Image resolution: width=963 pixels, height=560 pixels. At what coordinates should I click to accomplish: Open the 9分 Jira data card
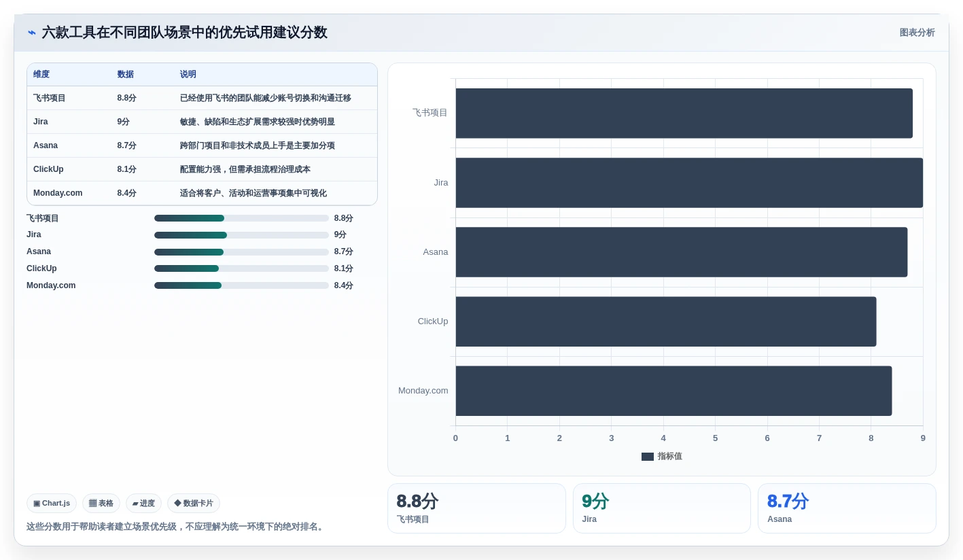[x=662, y=508]
